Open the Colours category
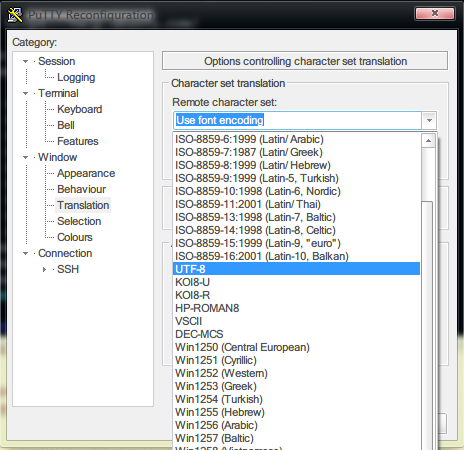 [x=75, y=237]
